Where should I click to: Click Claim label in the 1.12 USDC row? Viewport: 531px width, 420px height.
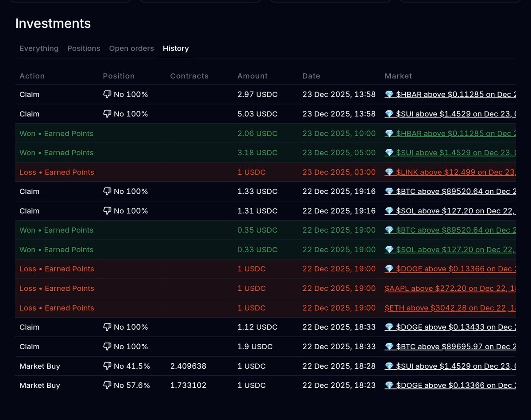pyautogui.click(x=29, y=327)
